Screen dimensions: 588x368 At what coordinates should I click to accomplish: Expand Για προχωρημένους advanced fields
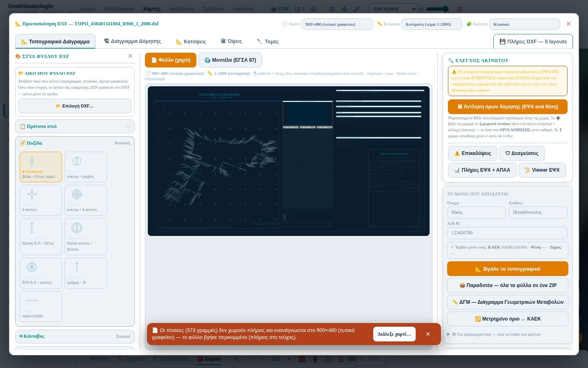pos(494,334)
